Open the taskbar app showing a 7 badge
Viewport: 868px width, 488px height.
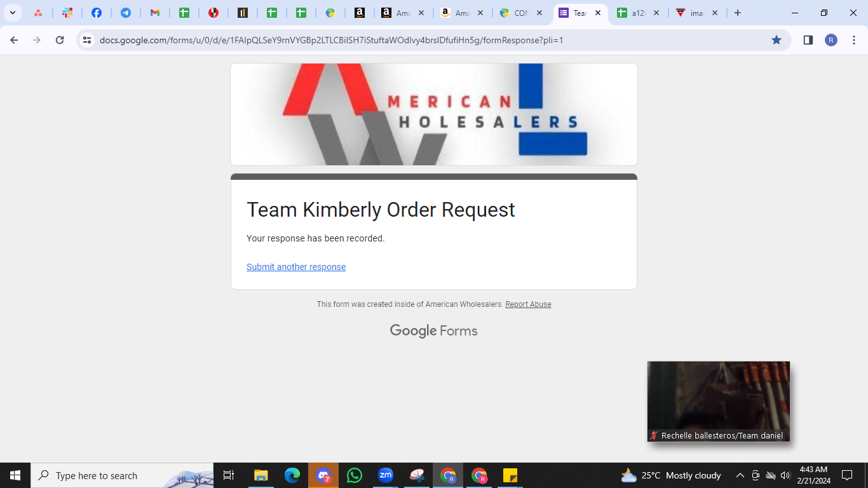tap(323, 475)
